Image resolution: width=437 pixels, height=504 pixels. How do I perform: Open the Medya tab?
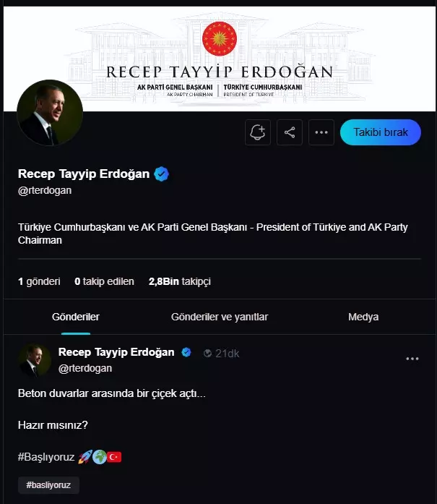click(x=363, y=317)
